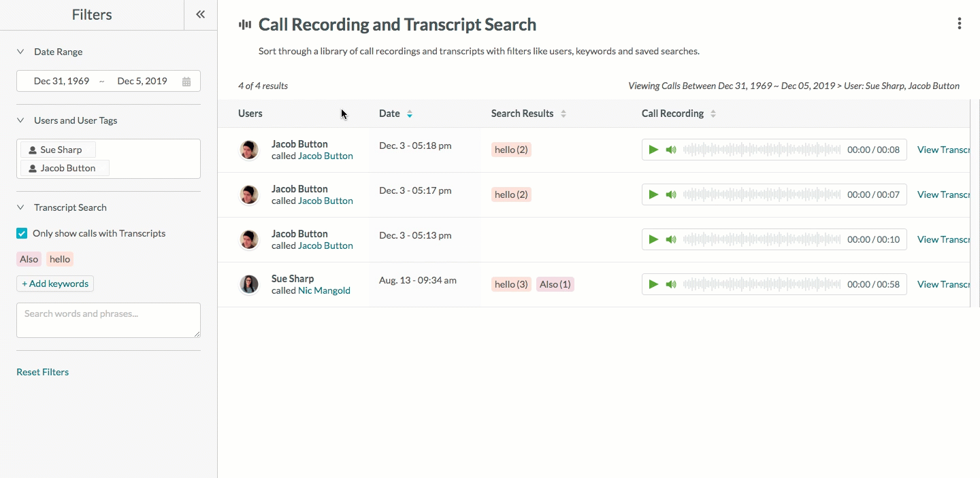Click the end date Dec 5, 2019
Image resolution: width=980 pixels, height=478 pixels.
pyautogui.click(x=142, y=81)
